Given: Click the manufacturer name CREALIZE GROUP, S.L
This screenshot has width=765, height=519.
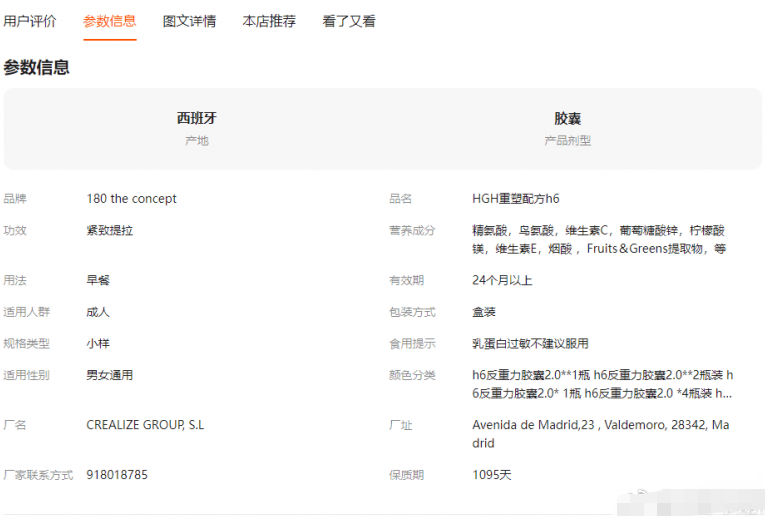Looking at the screenshot, I should (145, 425).
